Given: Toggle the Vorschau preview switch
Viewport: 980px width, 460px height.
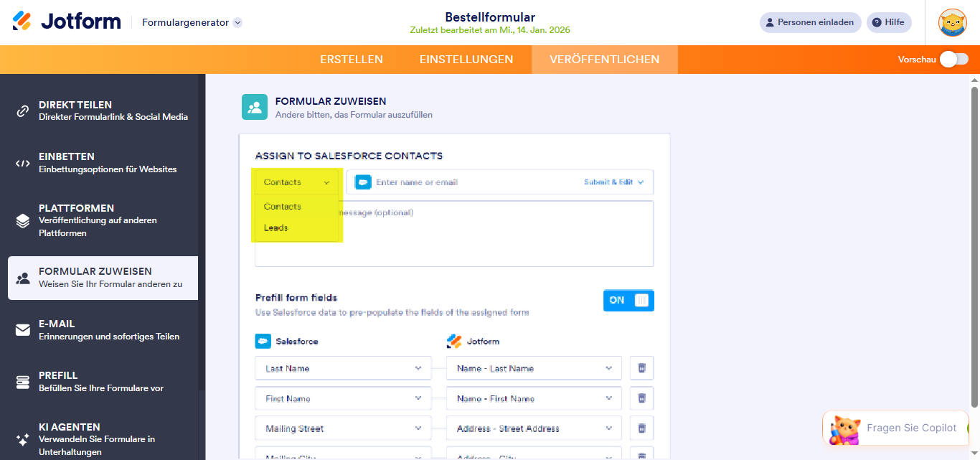Looking at the screenshot, I should (x=954, y=60).
